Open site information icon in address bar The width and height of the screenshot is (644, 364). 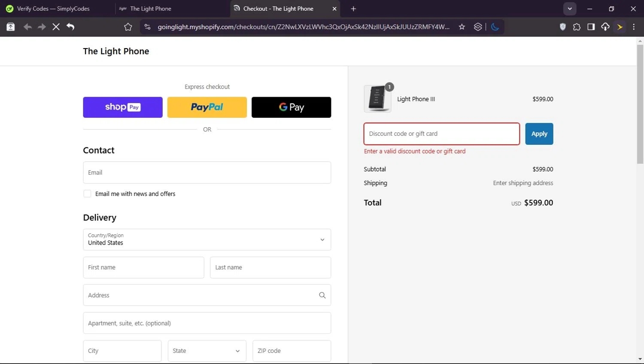pos(147,27)
